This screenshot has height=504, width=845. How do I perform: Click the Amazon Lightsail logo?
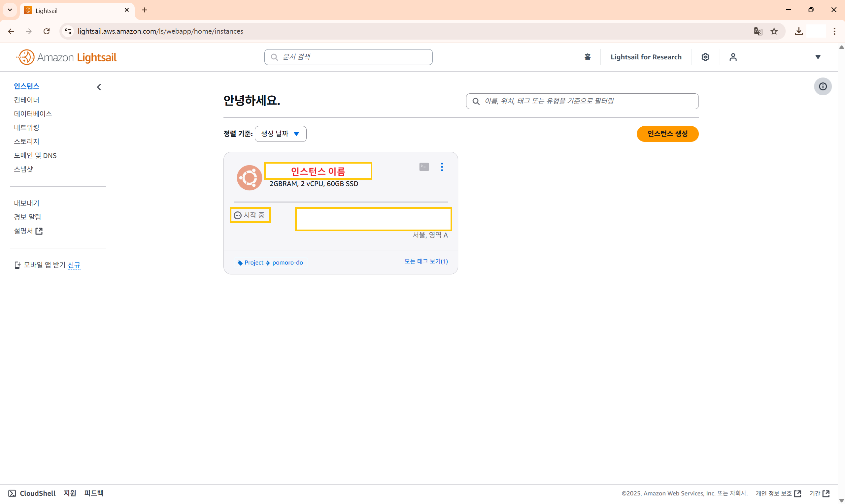tap(67, 57)
